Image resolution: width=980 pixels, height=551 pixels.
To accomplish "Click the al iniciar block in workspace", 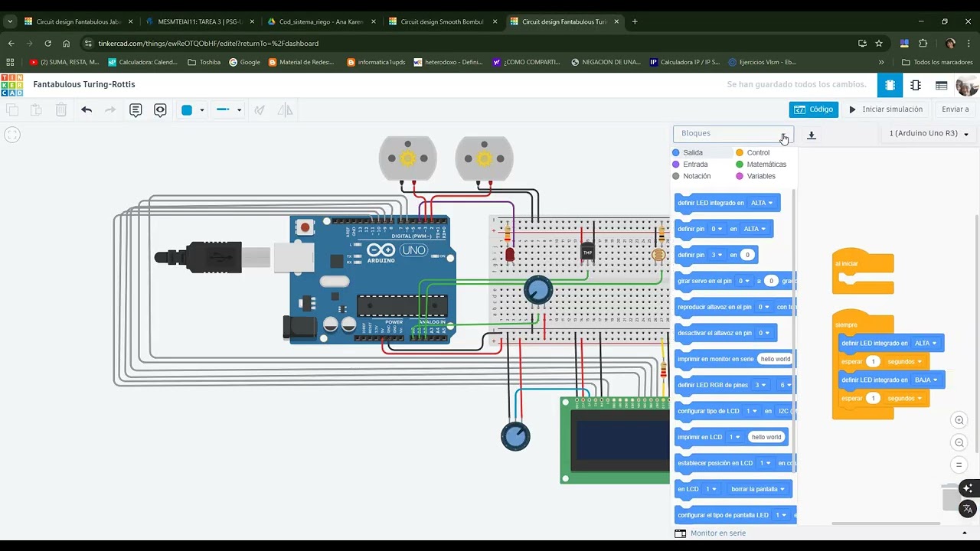I will click(863, 271).
